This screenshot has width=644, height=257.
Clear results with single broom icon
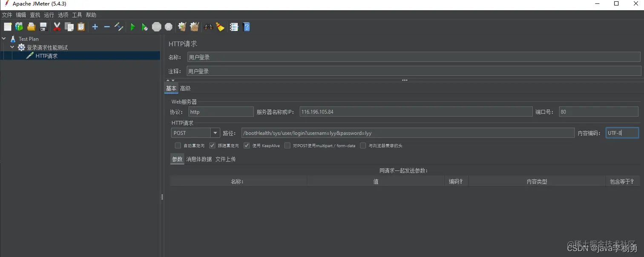click(x=182, y=27)
